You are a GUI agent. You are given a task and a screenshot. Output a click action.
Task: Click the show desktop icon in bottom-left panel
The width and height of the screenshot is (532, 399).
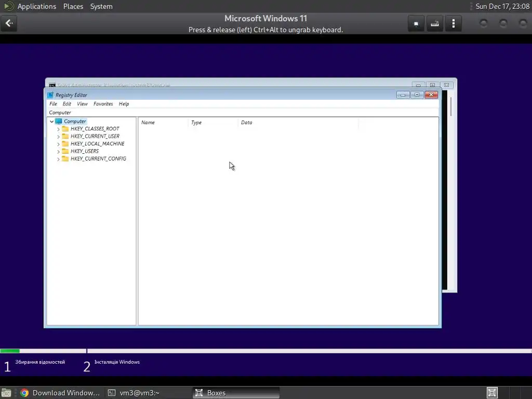[6, 393]
